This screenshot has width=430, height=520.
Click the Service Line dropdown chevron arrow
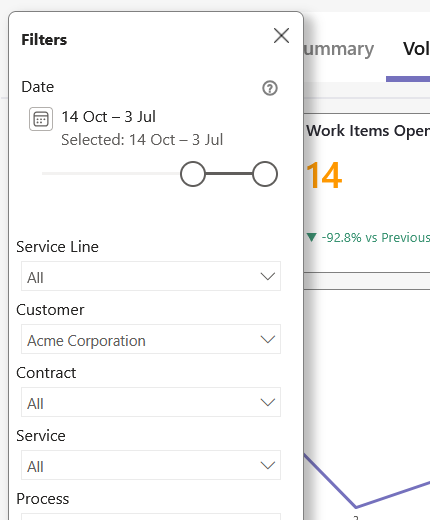(268, 276)
